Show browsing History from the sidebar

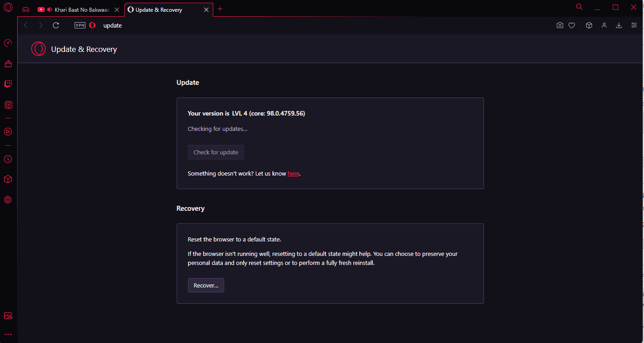point(8,159)
